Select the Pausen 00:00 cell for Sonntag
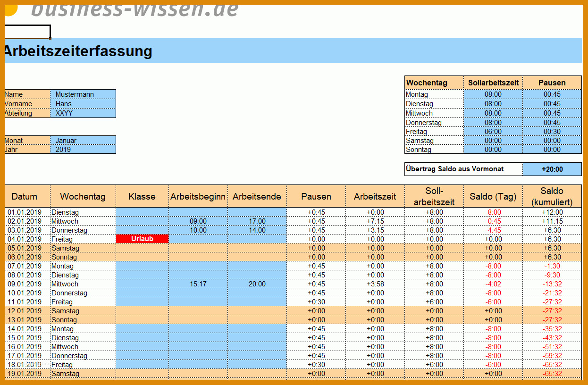This screenshot has width=588, height=385. 552,150
